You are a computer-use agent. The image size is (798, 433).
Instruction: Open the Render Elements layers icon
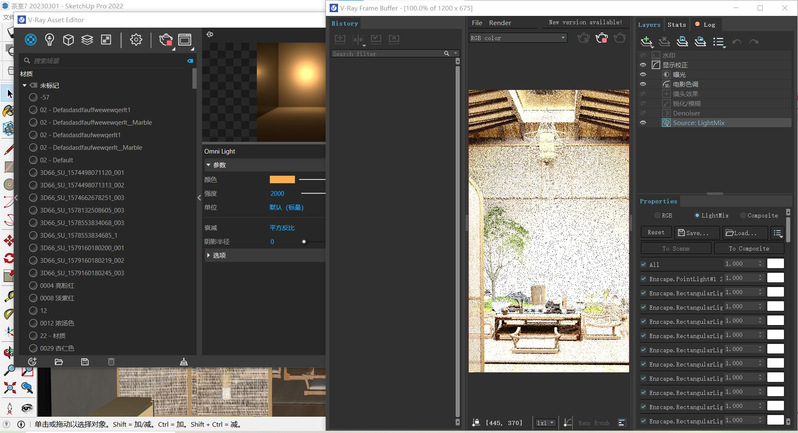point(88,40)
